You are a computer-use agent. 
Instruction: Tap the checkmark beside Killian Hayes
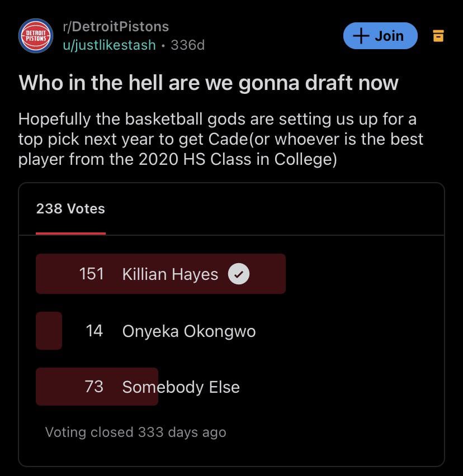pos(239,274)
